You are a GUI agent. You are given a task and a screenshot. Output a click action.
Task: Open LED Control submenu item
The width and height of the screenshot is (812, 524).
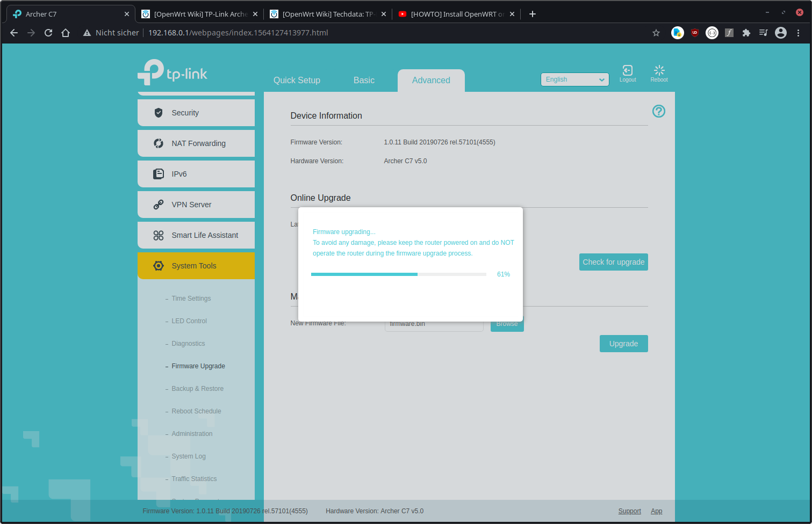(189, 321)
